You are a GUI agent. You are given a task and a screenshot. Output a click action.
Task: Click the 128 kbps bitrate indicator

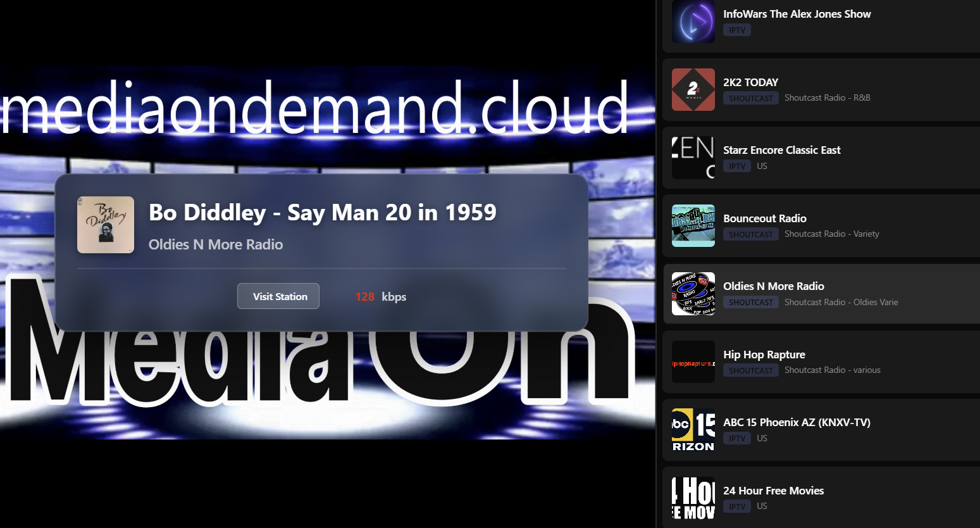380,297
